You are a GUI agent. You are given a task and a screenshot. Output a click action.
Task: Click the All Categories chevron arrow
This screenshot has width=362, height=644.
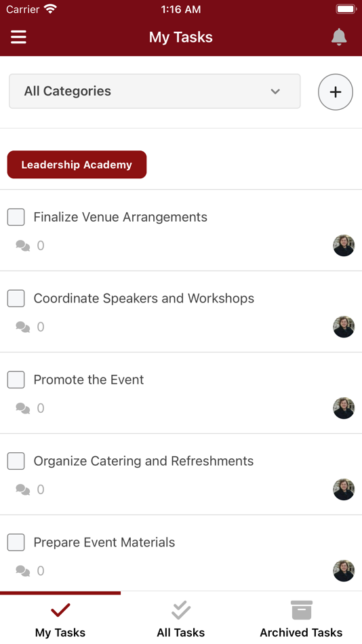pyautogui.click(x=275, y=92)
